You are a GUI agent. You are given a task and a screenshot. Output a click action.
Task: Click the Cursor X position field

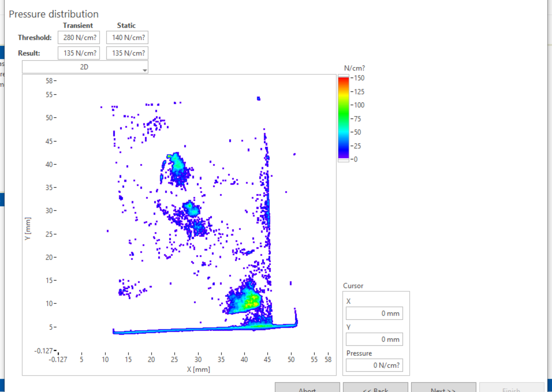point(374,314)
